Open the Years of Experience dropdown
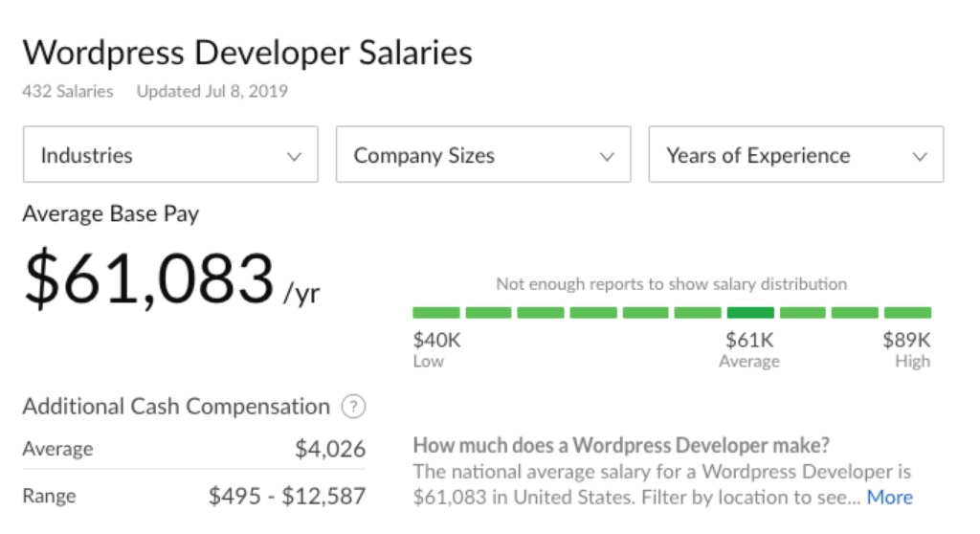The width and height of the screenshot is (980, 534). point(796,154)
